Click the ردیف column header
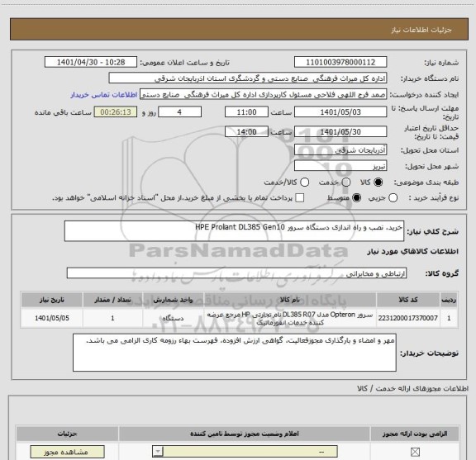 pyautogui.click(x=449, y=300)
